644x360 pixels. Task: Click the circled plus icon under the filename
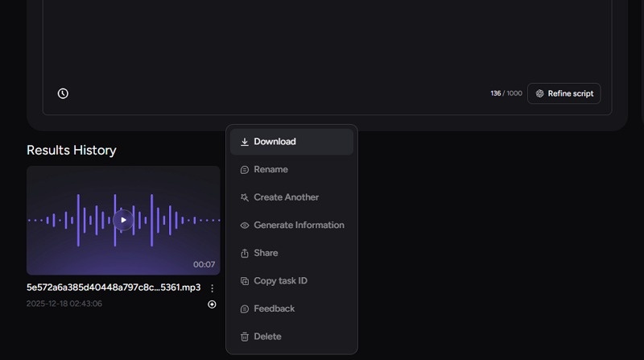tap(212, 304)
